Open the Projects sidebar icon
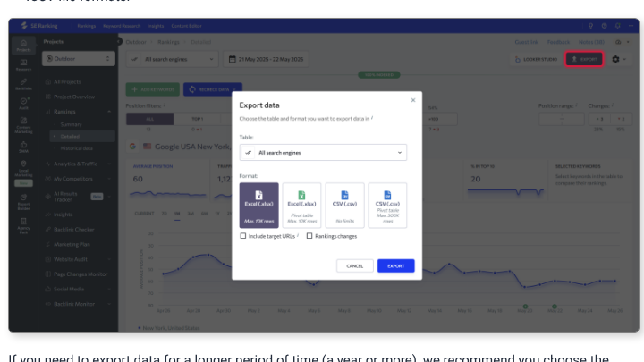Screen dimensions: 644x362 point(23,46)
